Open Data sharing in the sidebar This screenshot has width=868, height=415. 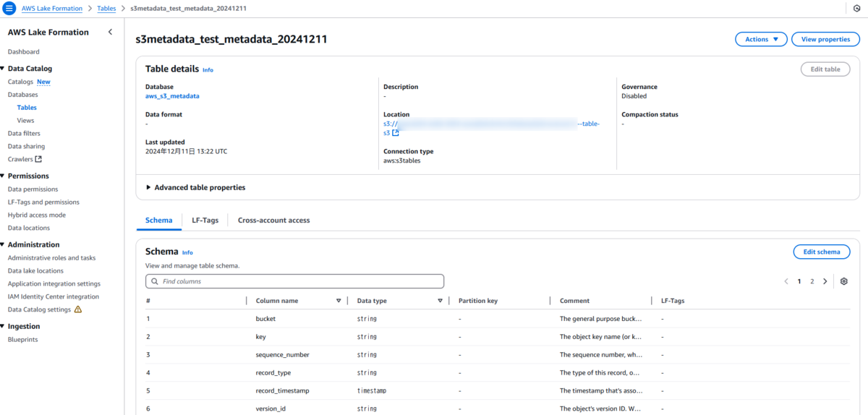coord(26,146)
